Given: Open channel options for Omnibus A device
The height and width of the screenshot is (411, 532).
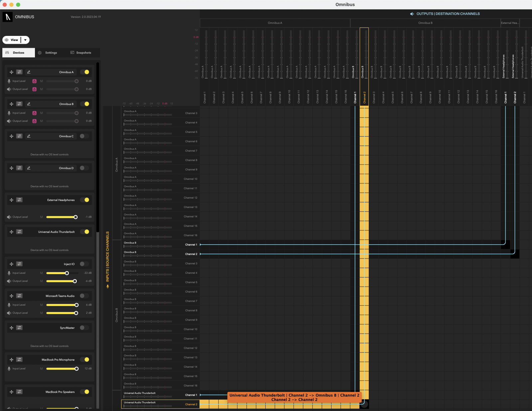Looking at the screenshot, I should [19, 72].
